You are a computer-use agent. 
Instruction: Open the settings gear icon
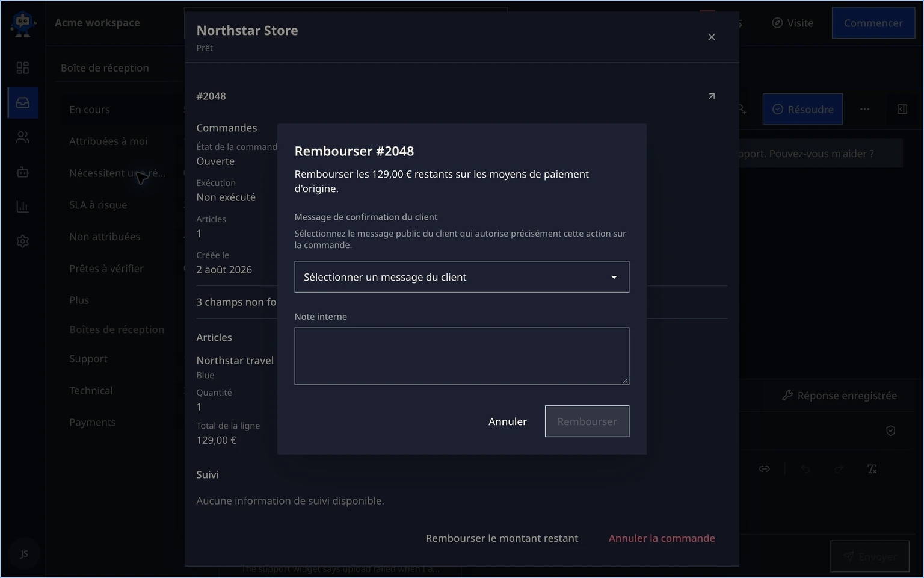pyautogui.click(x=23, y=241)
